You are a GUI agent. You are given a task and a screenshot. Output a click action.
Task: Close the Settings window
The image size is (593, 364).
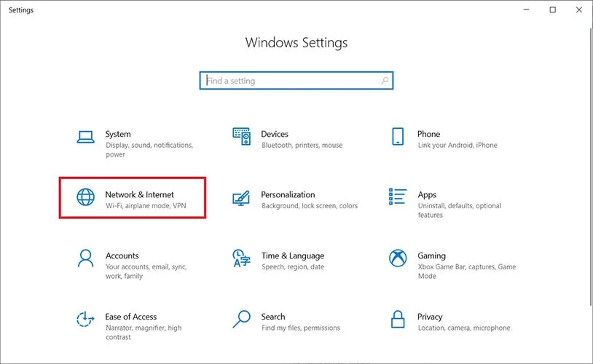coord(579,9)
